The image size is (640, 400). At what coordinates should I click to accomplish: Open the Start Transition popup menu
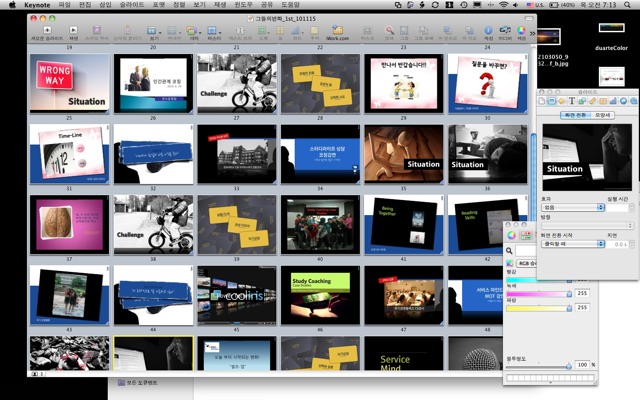(x=574, y=244)
